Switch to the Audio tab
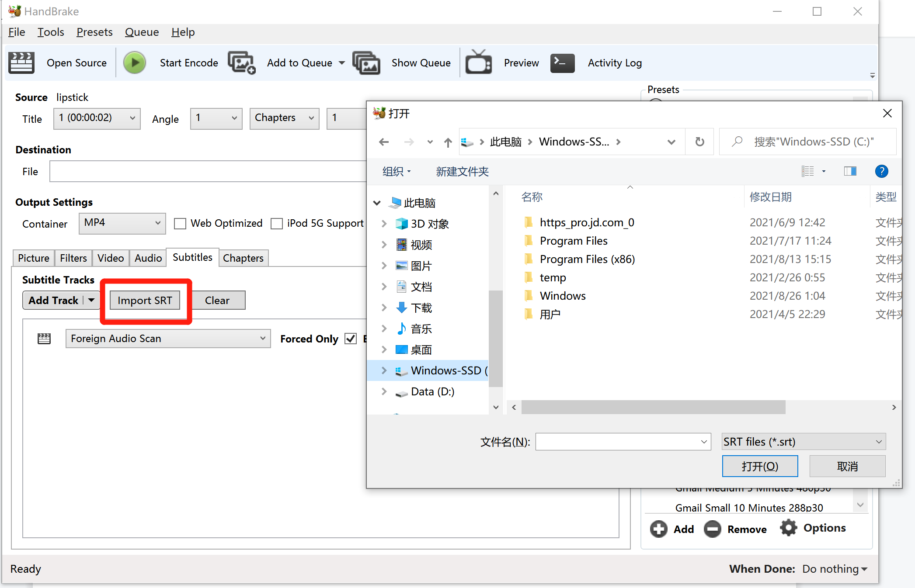Image resolution: width=915 pixels, height=588 pixels. 148,258
